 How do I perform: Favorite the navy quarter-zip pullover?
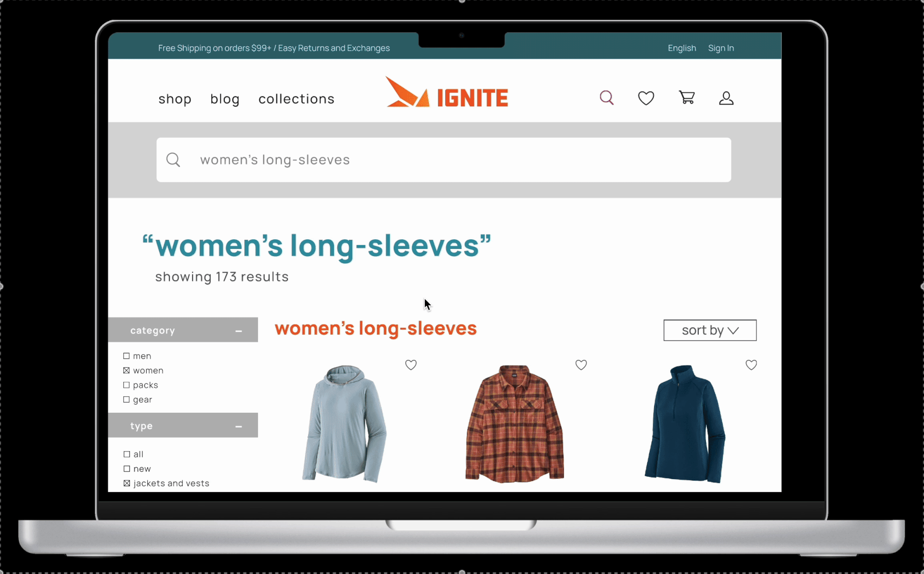[x=751, y=365]
